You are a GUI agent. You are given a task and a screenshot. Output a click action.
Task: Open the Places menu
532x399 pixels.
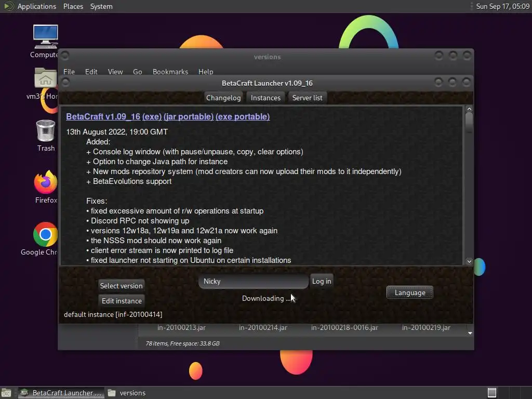[x=73, y=6]
